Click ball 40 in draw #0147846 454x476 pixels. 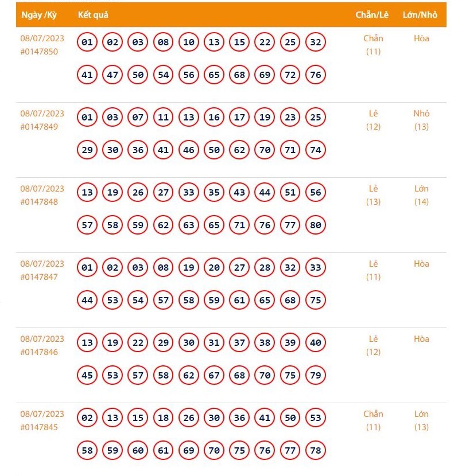[x=315, y=343]
